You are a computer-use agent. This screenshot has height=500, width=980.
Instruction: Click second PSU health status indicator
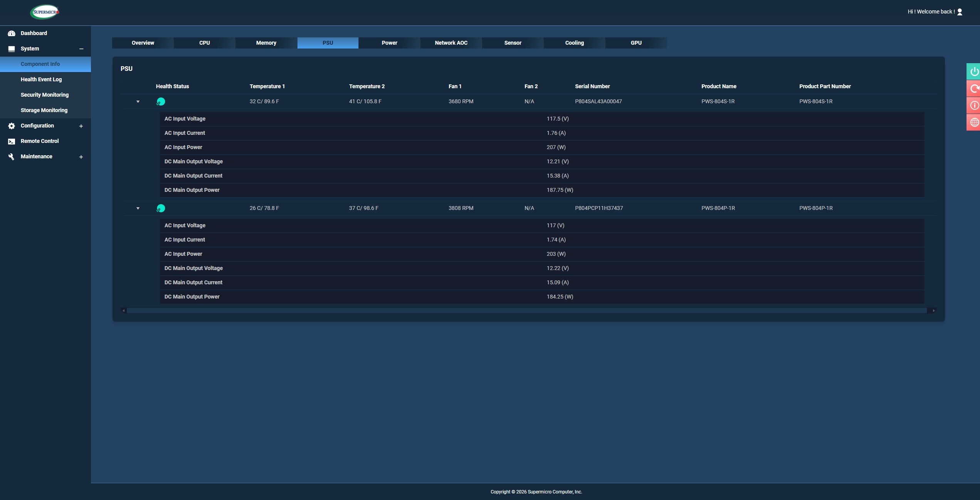161,208
